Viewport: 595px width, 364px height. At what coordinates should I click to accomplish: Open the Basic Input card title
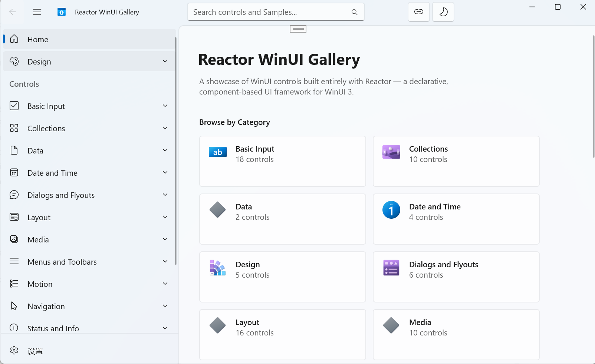(x=255, y=149)
